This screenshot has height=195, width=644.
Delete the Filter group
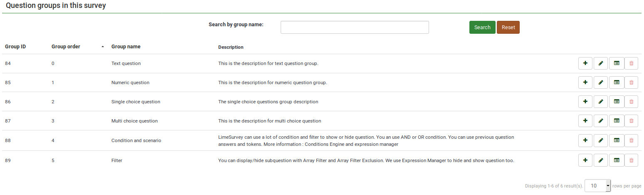pyautogui.click(x=631, y=160)
